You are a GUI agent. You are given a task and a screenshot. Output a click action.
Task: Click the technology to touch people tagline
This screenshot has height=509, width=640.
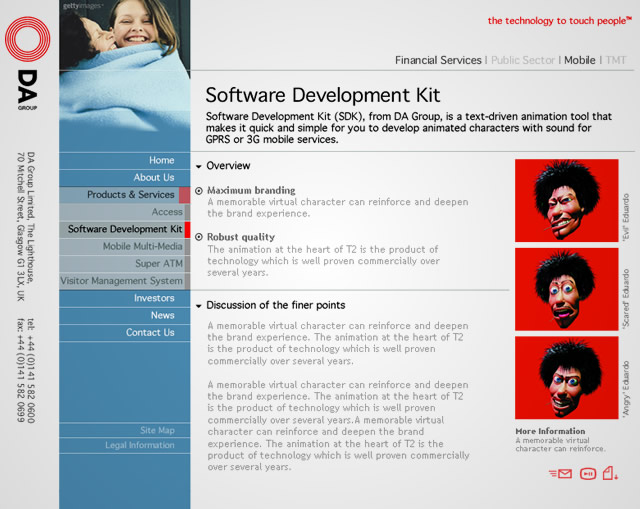click(560, 21)
